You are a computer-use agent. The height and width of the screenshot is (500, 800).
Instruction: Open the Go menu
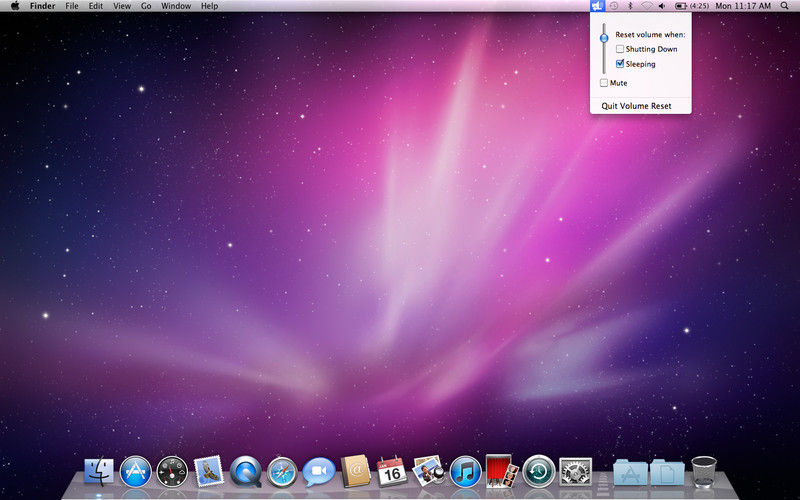[x=146, y=6]
